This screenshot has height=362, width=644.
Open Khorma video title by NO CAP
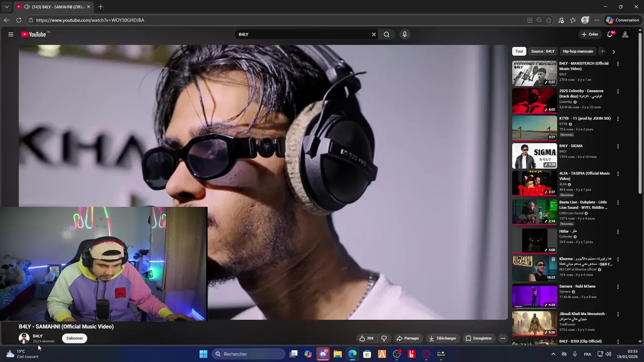click(x=586, y=261)
